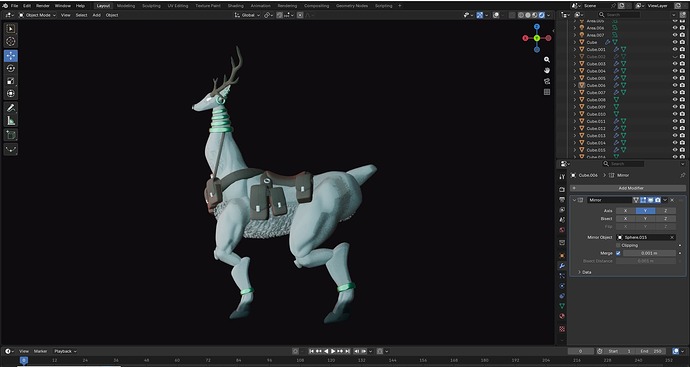Open the viewport Add menu

pos(96,15)
